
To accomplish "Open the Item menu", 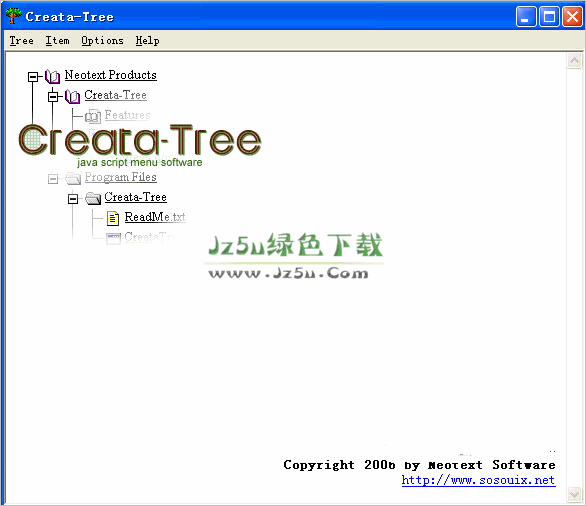I will coord(57,40).
